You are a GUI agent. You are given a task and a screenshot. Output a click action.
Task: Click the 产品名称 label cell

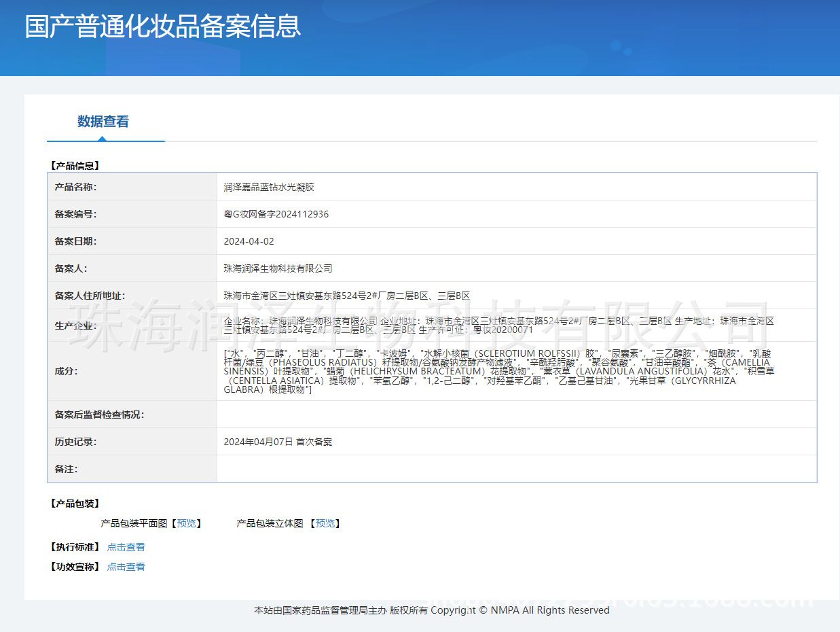point(75,187)
